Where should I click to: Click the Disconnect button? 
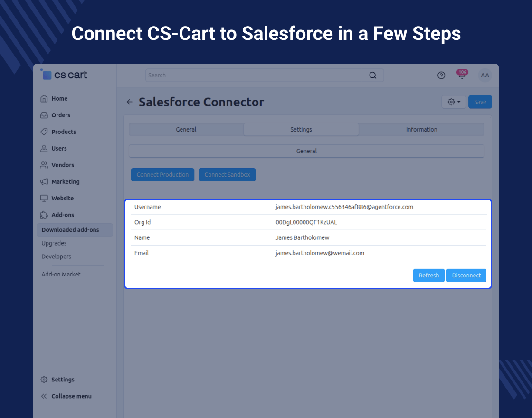click(466, 275)
